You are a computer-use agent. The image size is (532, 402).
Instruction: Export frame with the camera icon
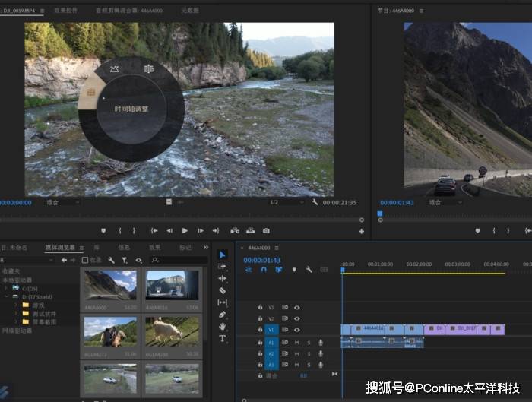[x=266, y=231]
